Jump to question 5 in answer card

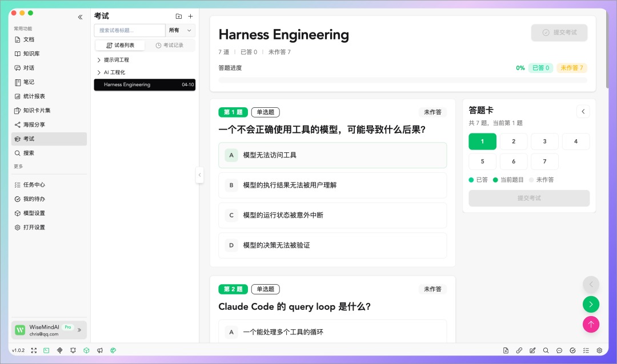tap(482, 161)
